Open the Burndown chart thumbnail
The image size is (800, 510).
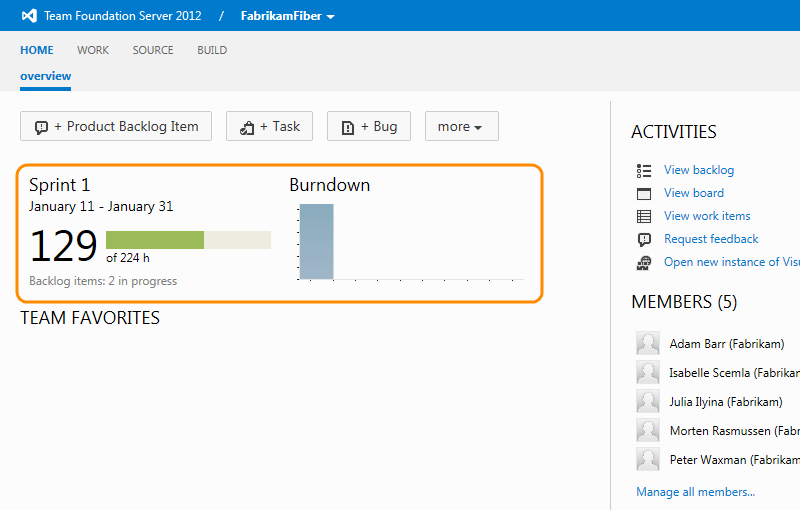[410, 242]
